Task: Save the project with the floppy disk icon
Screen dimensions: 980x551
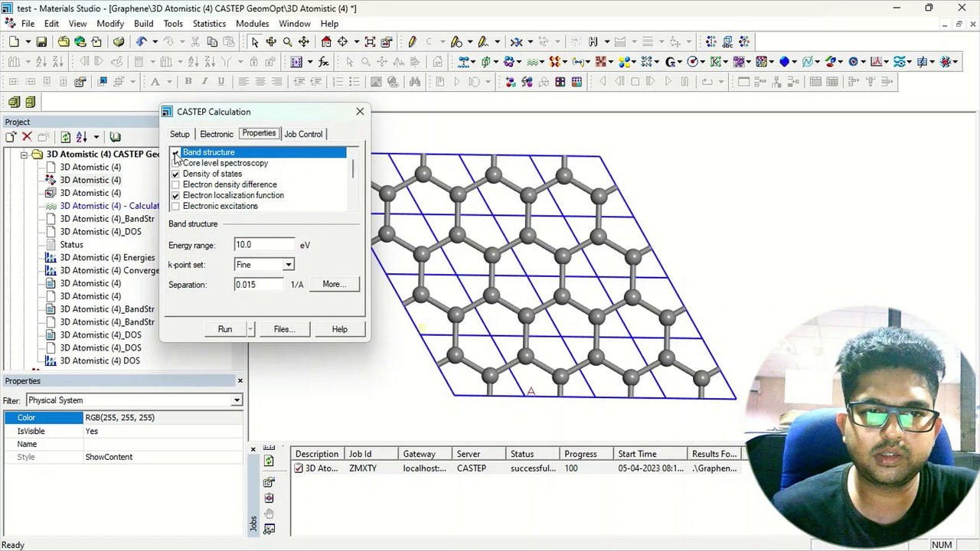Action: coord(41,42)
